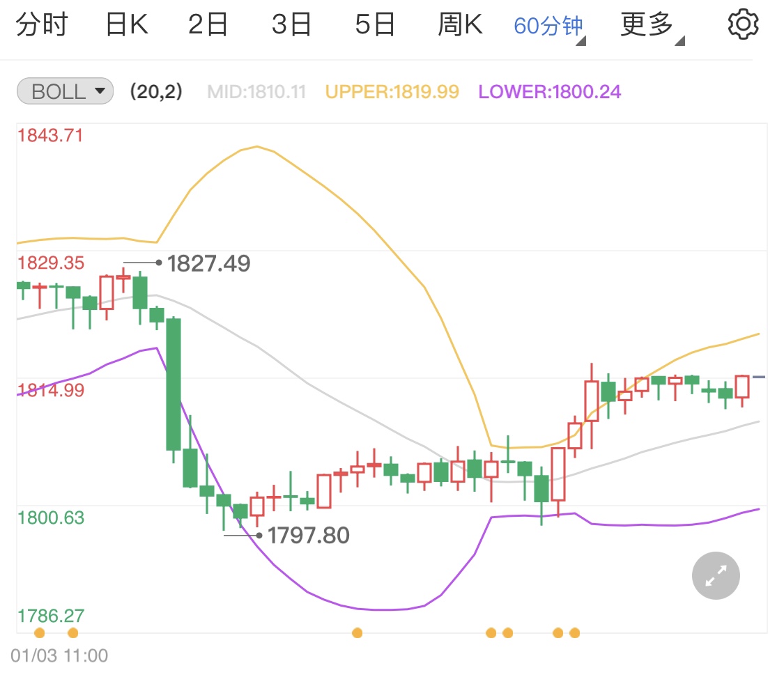Image resolution: width=784 pixels, height=677 pixels.
Task: Click the 1843.71 axis price label
Action: tap(50, 135)
